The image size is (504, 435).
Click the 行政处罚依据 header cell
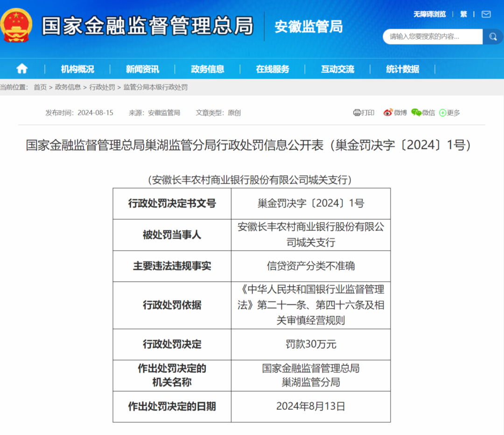172,305
